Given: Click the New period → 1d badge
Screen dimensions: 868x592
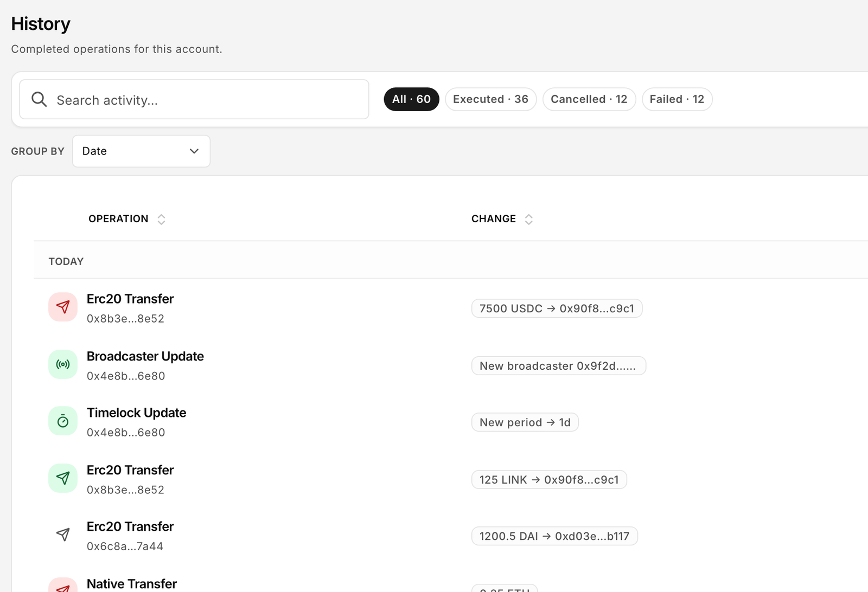Looking at the screenshot, I should [x=525, y=422].
